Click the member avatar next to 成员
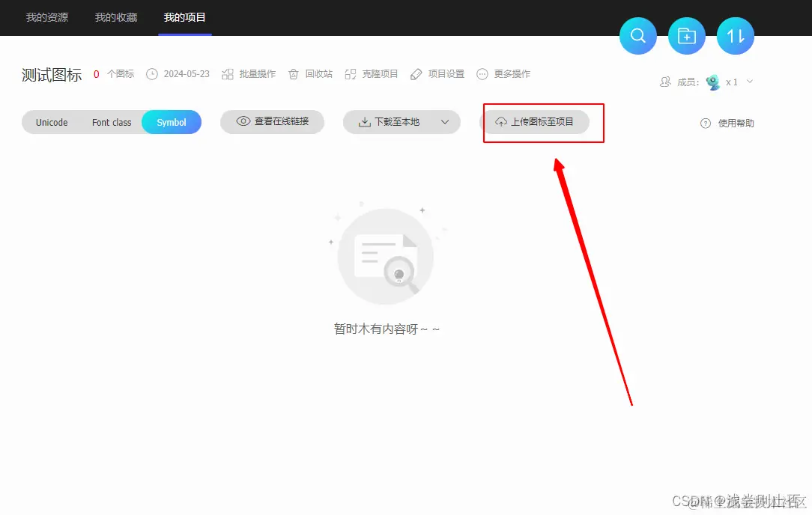Image resolution: width=812 pixels, height=515 pixels. pyautogui.click(x=712, y=82)
